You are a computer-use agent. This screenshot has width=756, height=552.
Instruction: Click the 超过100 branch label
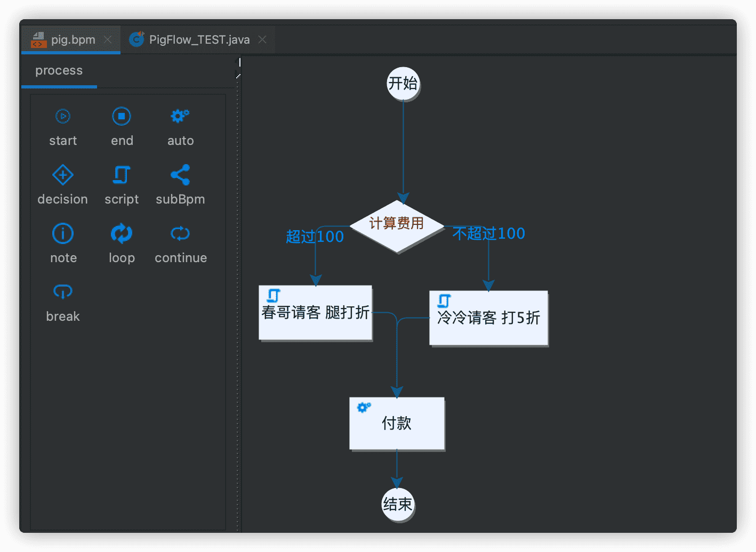click(315, 237)
